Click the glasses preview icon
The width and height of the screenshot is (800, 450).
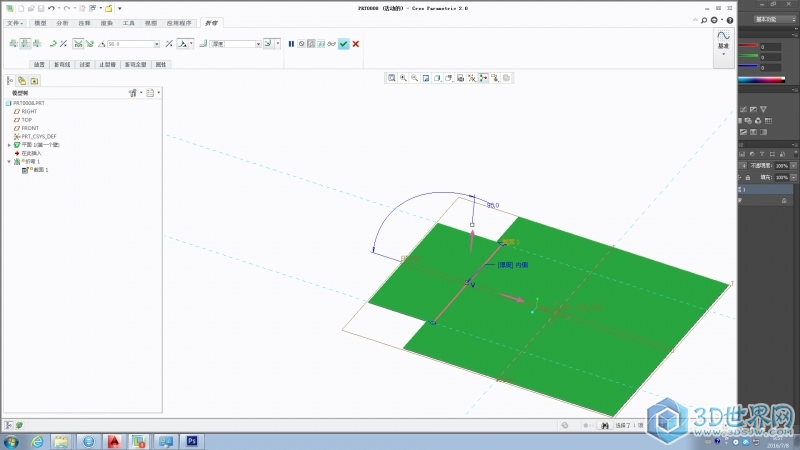click(x=331, y=44)
